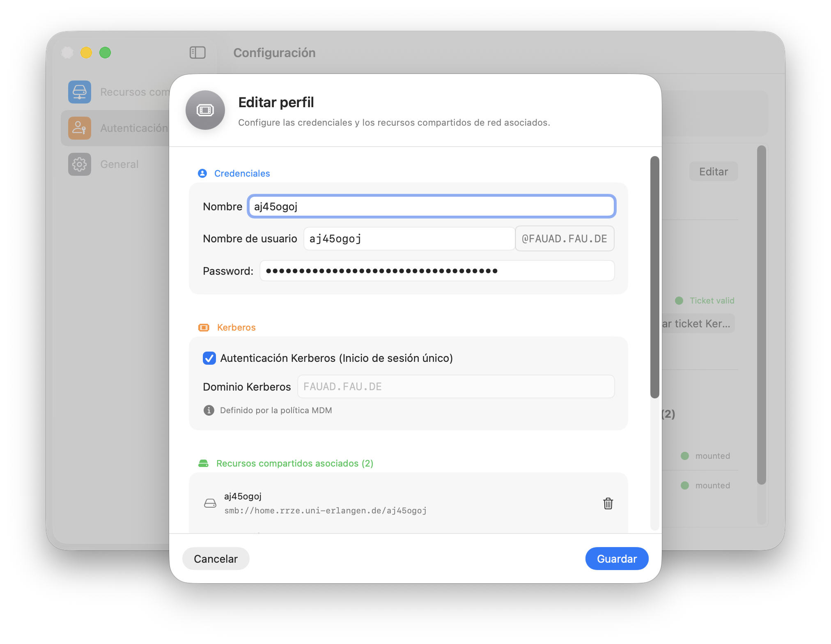Click the Kerberos ticket profile icon
Viewport: 831px width, 644px height.
205,110
